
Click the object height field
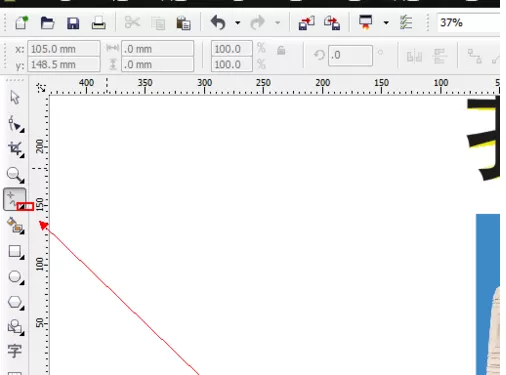[x=157, y=64]
